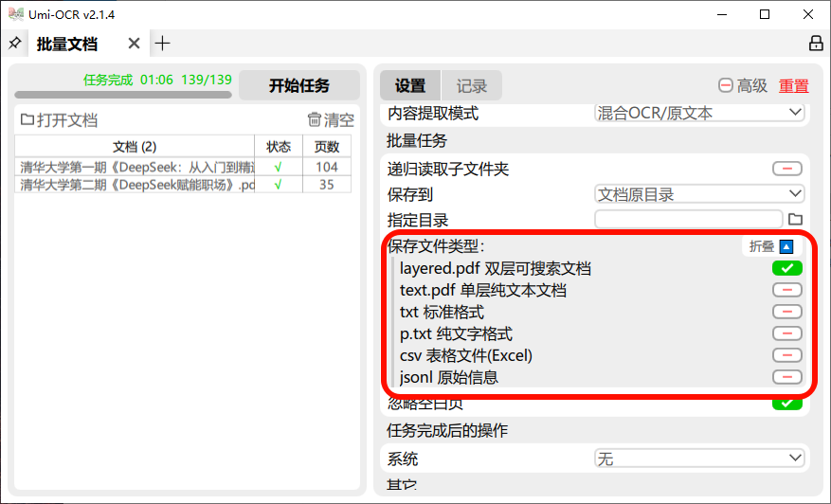Click the red 重置 reset link
The image size is (831, 504).
793,86
